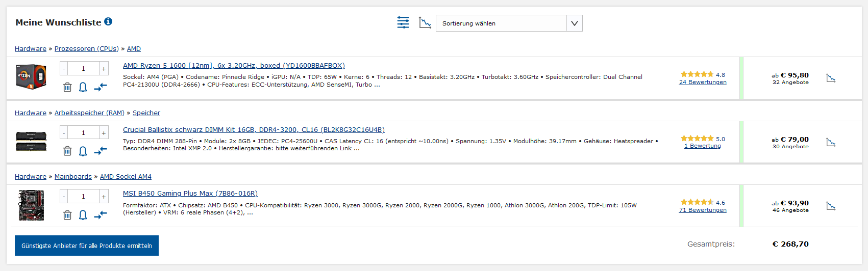Delete AMD Ryzen 5 1600 with trash icon
This screenshot has width=868, height=271.
coord(67,87)
